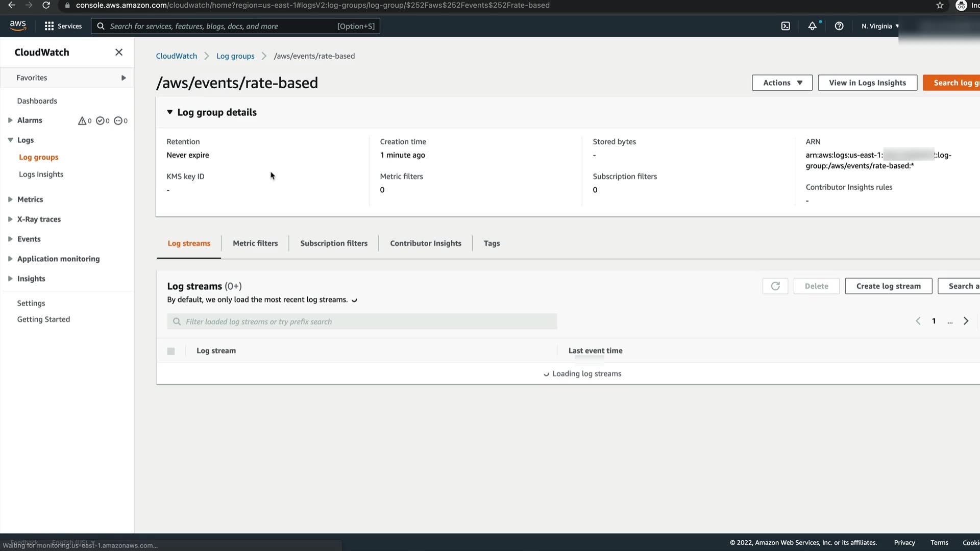Open the Services grid menu
Viewport: 980px width, 551px height.
click(x=63, y=26)
